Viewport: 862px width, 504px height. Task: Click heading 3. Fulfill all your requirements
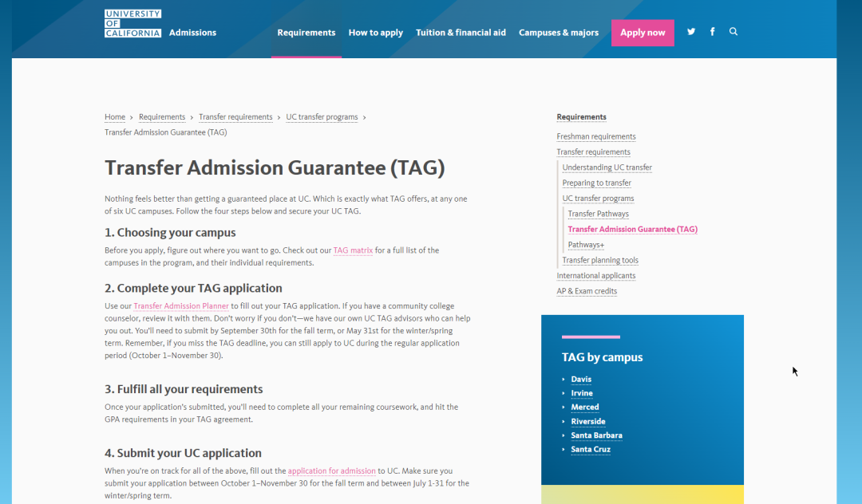pyautogui.click(x=184, y=389)
